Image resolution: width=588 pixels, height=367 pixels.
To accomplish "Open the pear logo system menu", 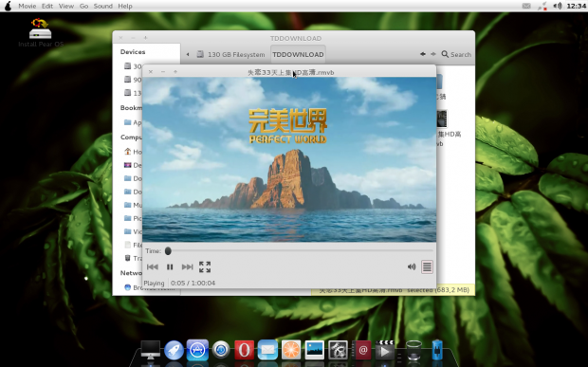I will coord(8,6).
